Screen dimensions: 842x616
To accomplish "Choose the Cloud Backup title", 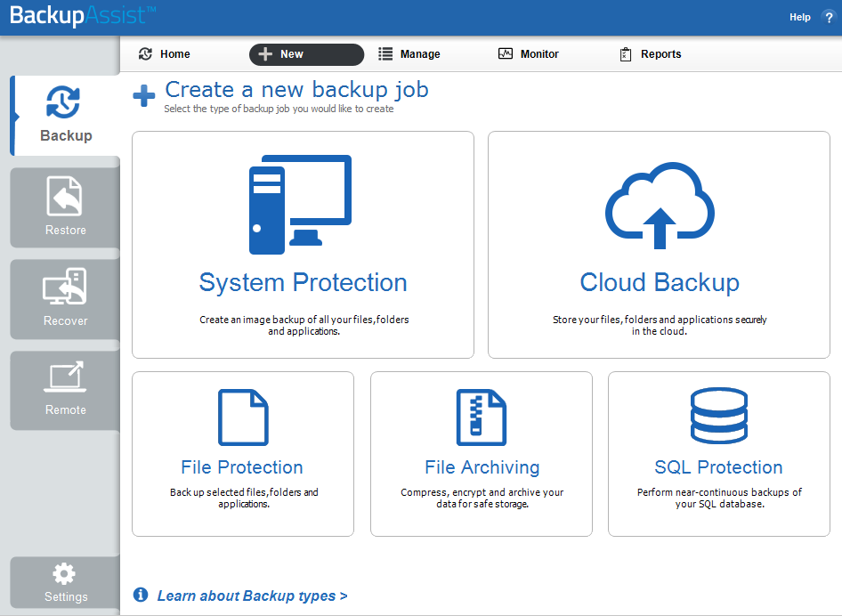I will click(660, 283).
